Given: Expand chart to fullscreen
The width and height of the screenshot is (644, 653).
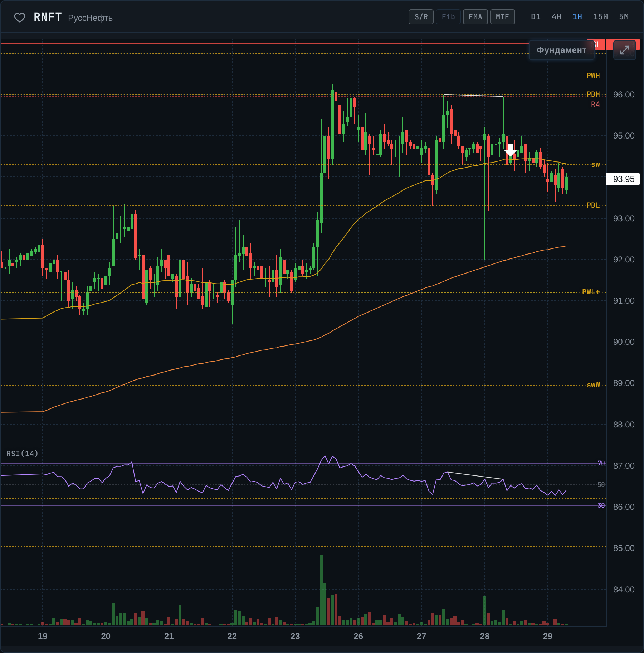Looking at the screenshot, I should point(624,50).
